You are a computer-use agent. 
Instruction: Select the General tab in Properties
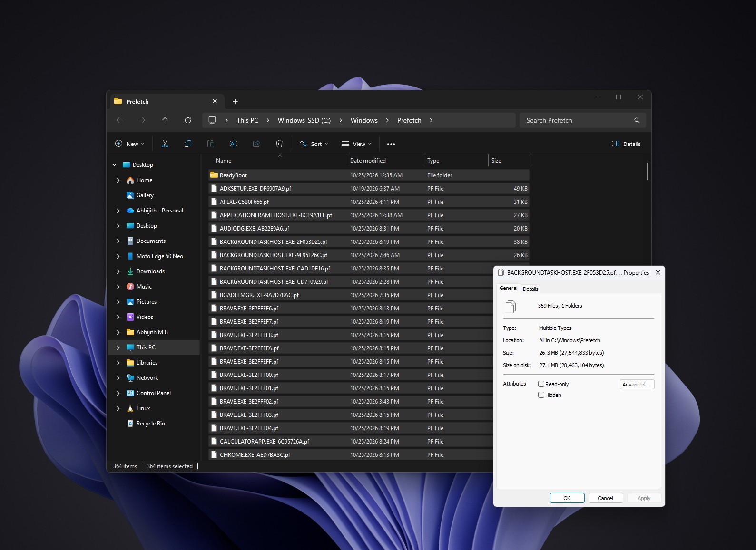(509, 288)
